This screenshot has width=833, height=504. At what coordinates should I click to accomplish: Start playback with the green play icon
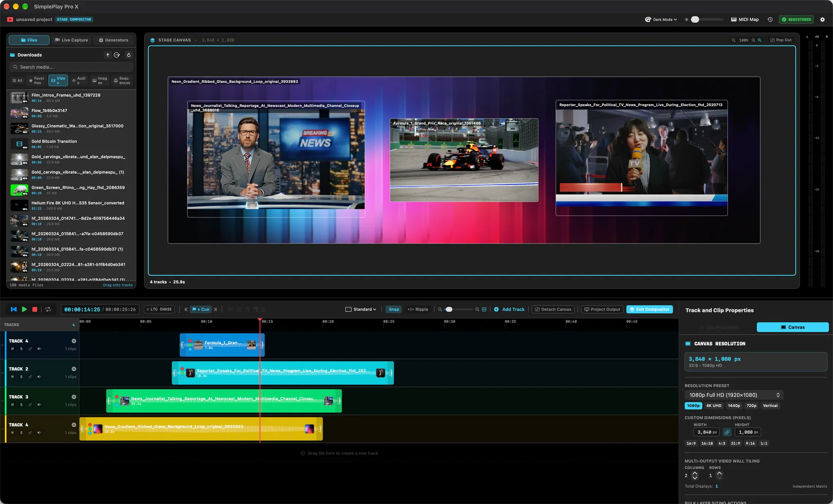[x=24, y=309]
